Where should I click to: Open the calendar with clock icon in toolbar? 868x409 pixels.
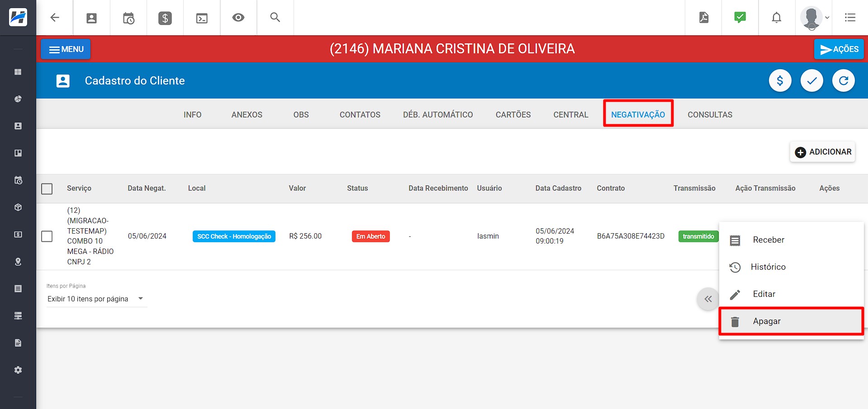(x=128, y=18)
